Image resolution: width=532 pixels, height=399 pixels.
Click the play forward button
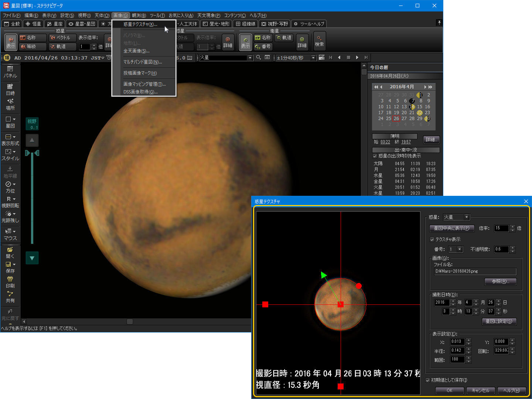pyautogui.click(x=357, y=58)
